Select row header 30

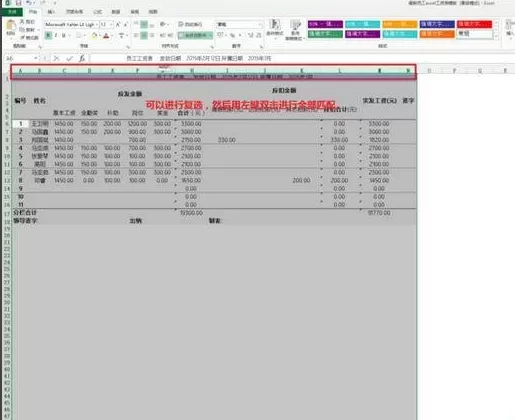pos(7,302)
